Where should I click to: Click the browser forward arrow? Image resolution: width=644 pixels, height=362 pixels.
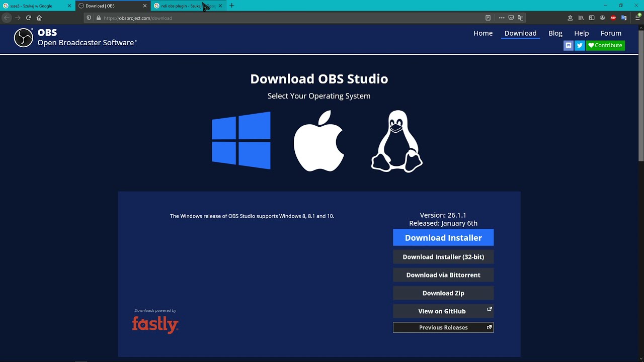18,18
